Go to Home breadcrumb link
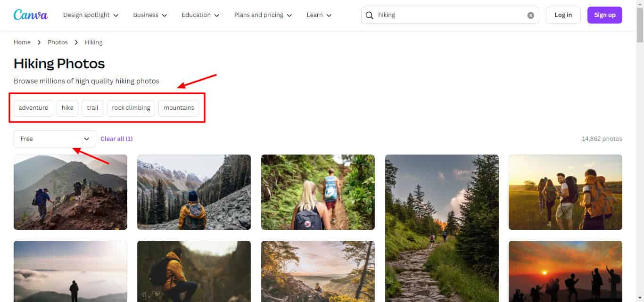The height and width of the screenshot is (302, 644). 22,42
